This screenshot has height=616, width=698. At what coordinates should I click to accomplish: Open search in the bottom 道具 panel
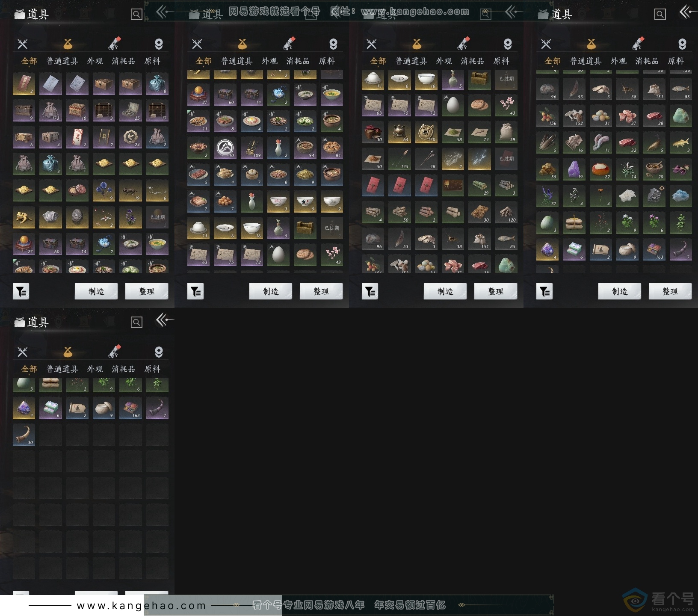(136, 322)
